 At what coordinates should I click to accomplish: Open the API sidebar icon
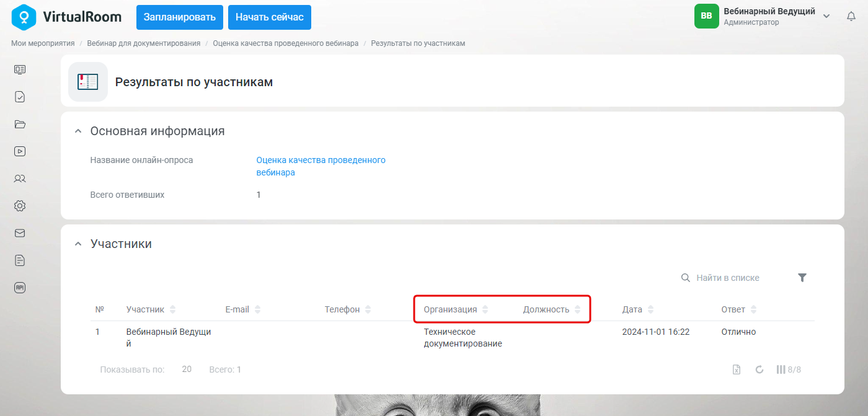(x=20, y=288)
